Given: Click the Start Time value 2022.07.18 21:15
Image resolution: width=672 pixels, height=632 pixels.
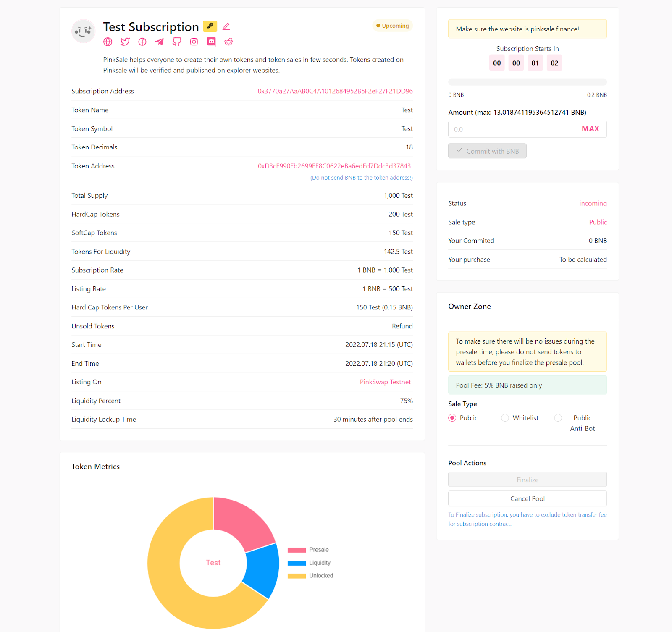Looking at the screenshot, I should pos(379,345).
